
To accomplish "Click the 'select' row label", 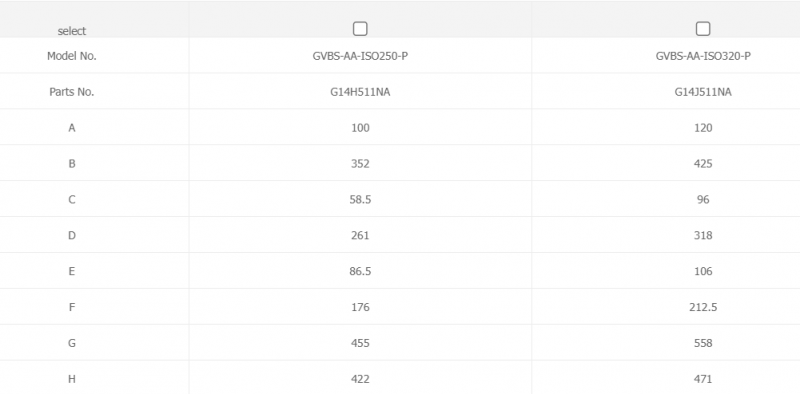I will [72, 31].
